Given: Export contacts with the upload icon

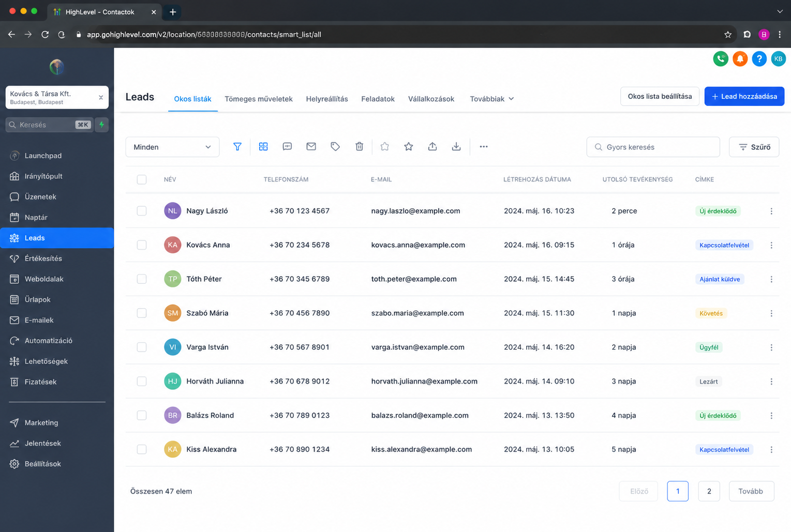Looking at the screenshot, I should [x=432, y=147].
